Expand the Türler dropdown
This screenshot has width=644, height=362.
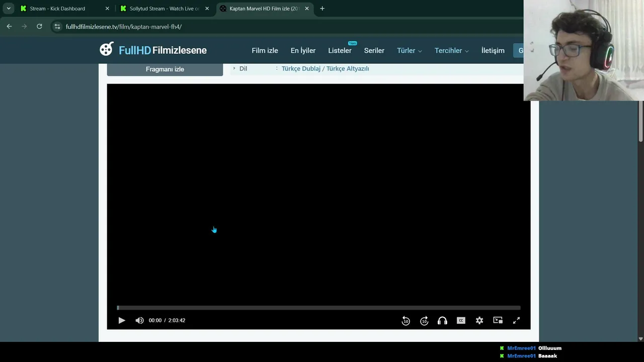(x=409, y=50)
